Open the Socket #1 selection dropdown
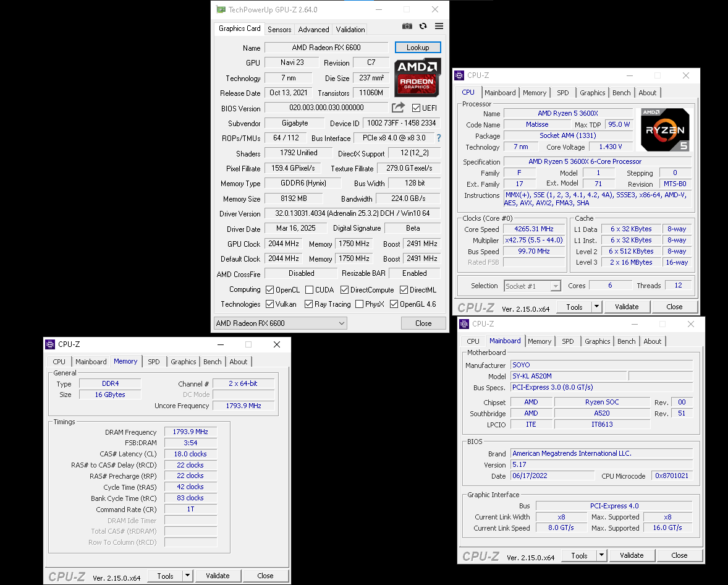 tap(533, 286)
